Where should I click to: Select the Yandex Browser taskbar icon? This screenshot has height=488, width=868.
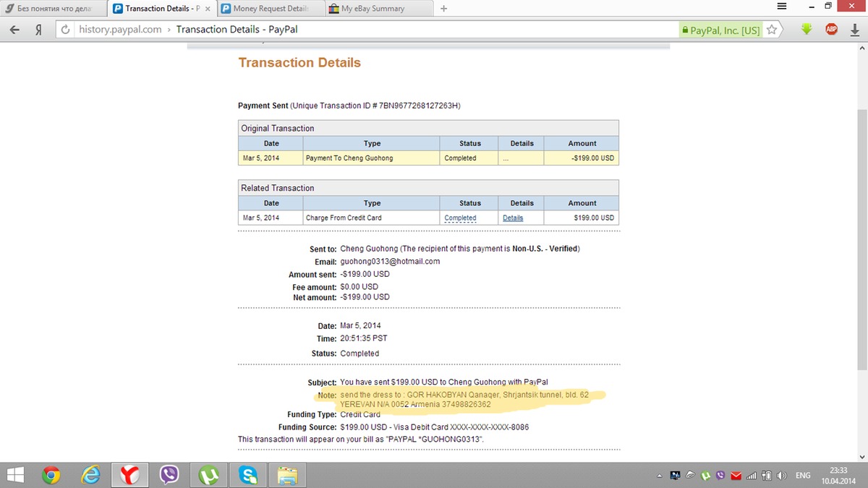(x=130, y=475)
